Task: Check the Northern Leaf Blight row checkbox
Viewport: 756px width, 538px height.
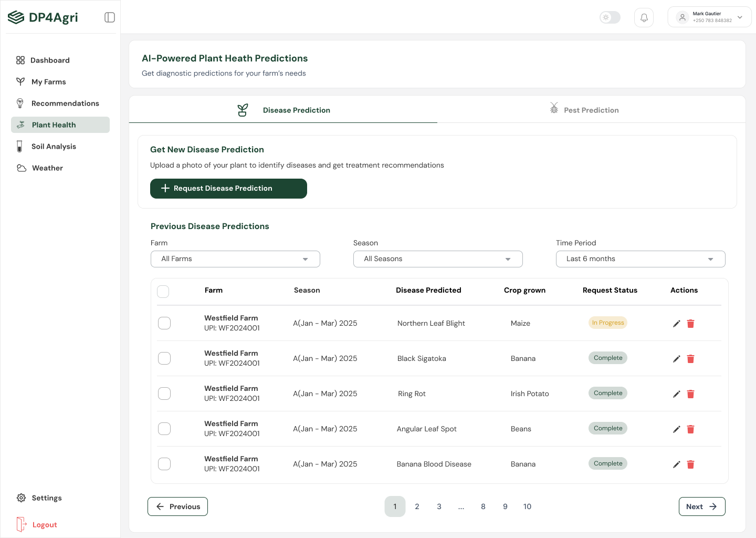Action: 164,323
